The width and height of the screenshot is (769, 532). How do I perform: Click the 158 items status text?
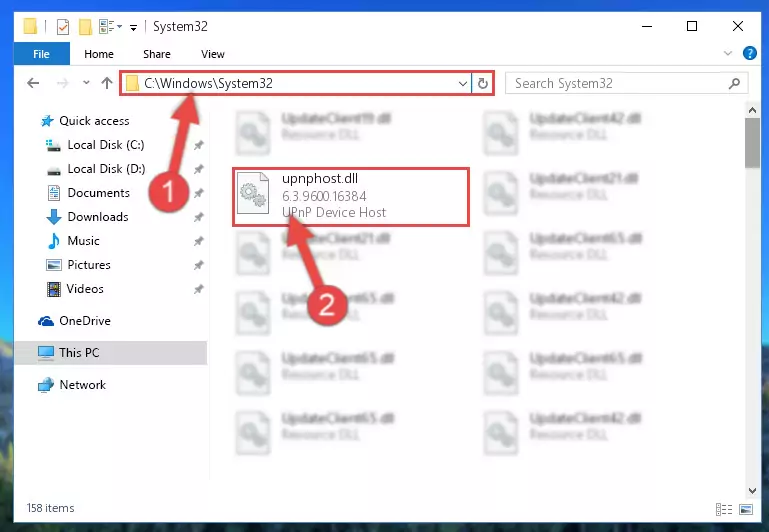click(51, 508)
